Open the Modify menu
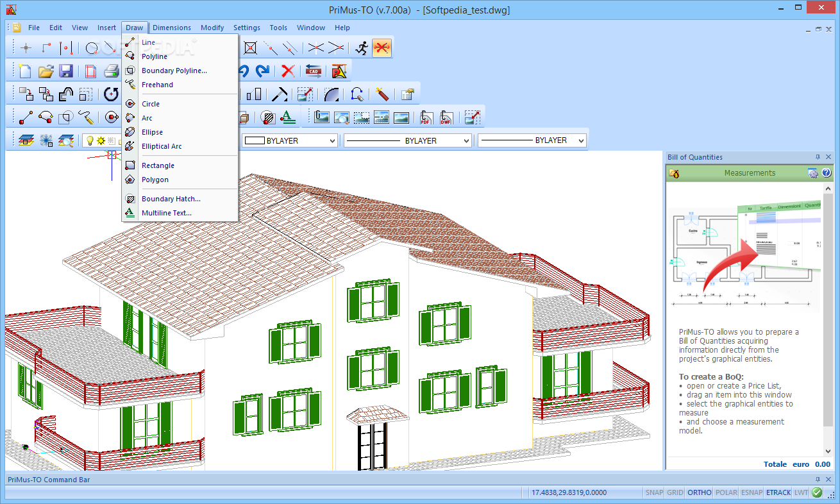840x504 pixels. click(212, 28)
